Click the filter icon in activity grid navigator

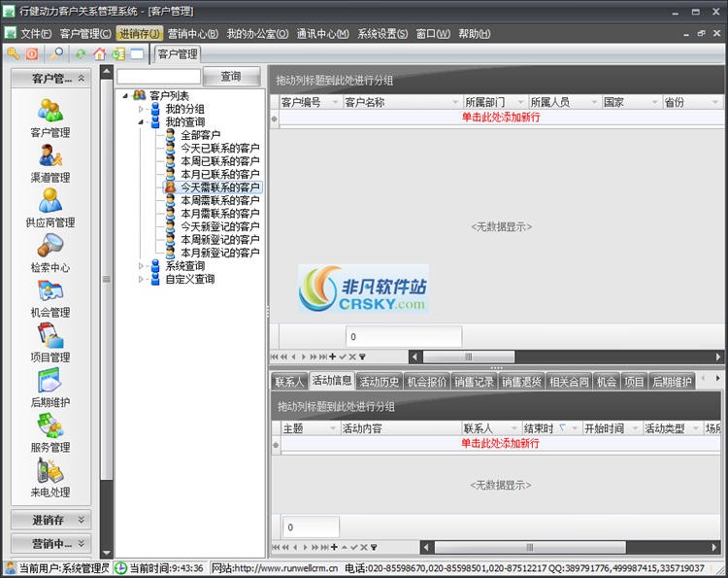374,547
